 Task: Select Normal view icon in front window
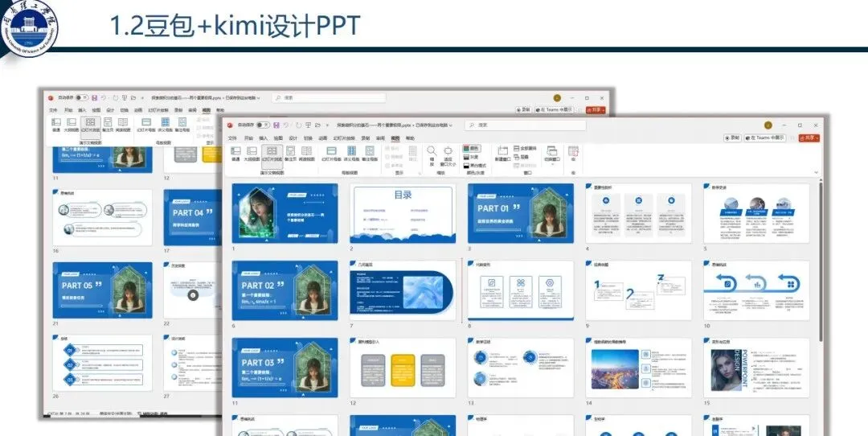pos(235,151)
